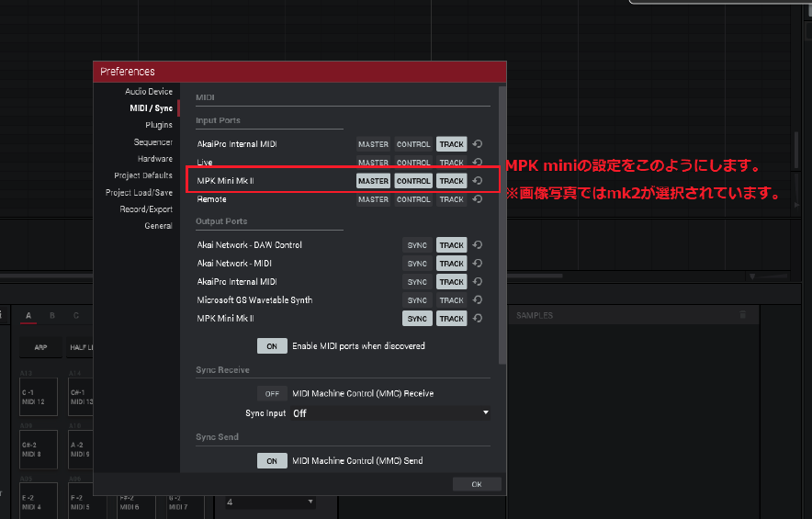The image size is (812, 519).
Task: Toggle TRACK for Akai Network - DAW Control
Action: coord(452,245)
